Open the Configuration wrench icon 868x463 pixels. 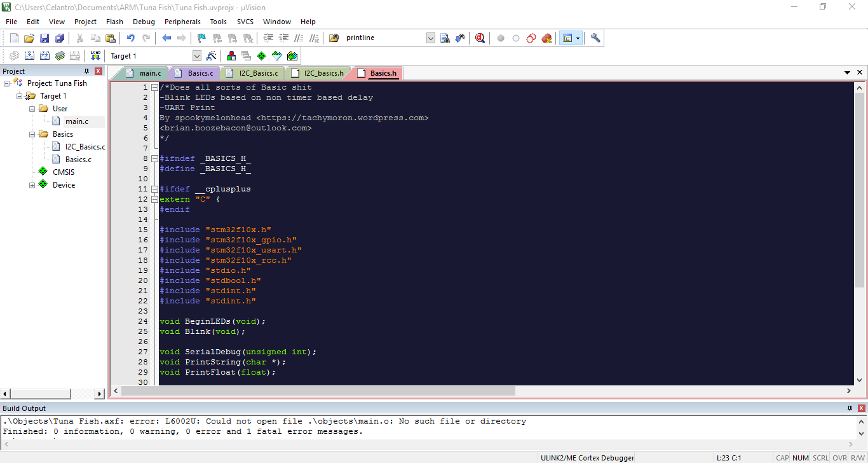[x=595, y=38]
